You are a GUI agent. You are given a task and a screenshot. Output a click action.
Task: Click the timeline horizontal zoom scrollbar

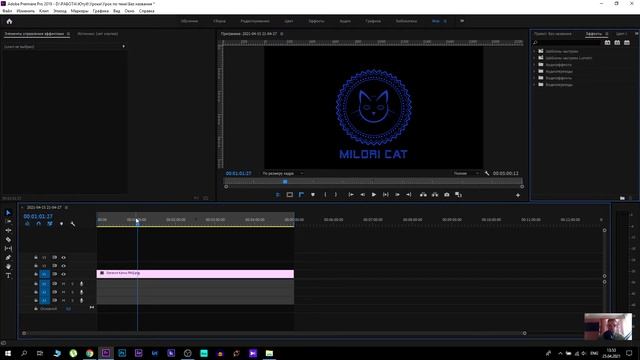click(x=274, y=333)
